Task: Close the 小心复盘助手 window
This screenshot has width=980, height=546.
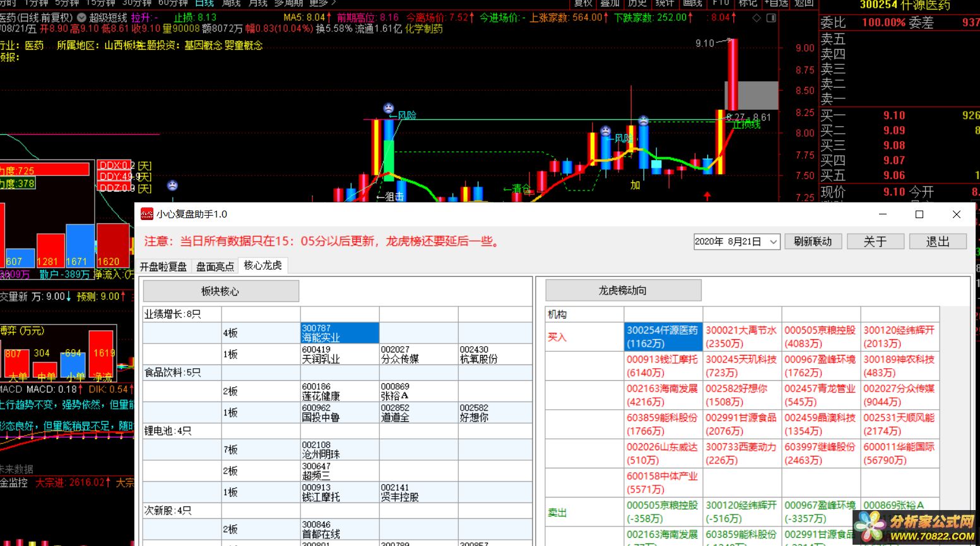Action: (x=957, y=214)
